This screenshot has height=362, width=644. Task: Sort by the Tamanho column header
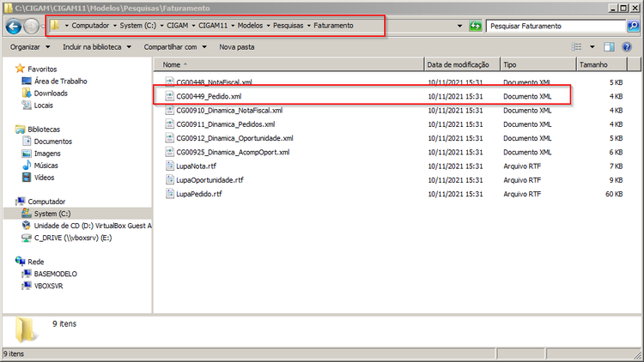[x=602, y=64]
